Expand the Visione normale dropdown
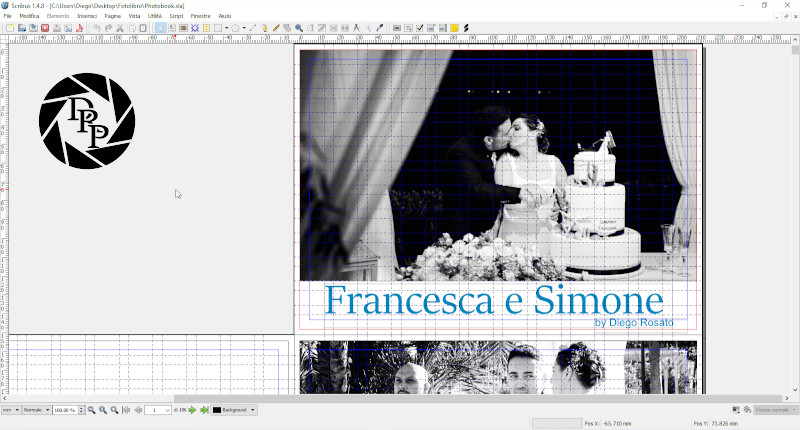 (x=775, y=410)
